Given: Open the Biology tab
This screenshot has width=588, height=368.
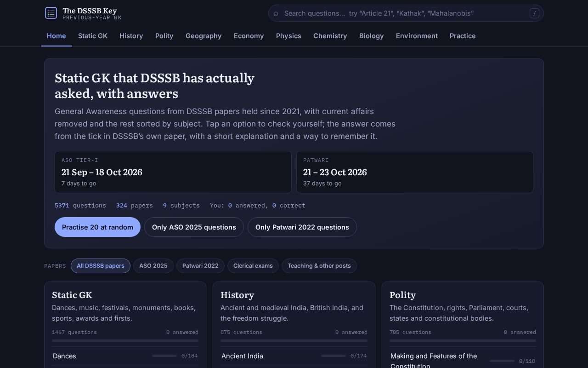Looking at the screenshot, I should pyautogui.click(x=372, y=36).
